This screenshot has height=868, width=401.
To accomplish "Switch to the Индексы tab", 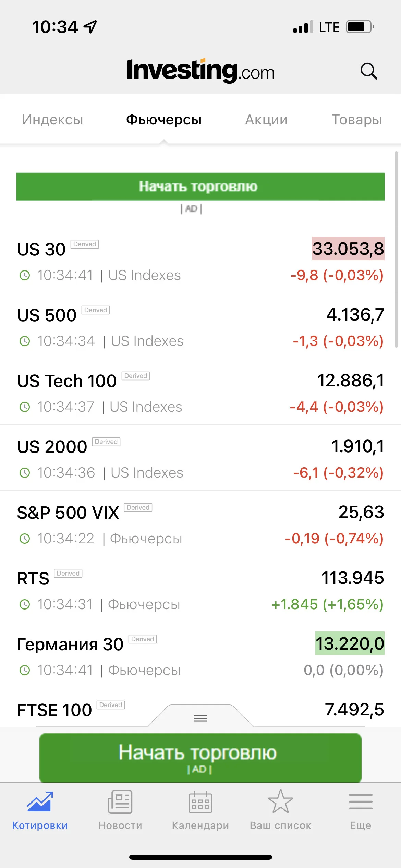I will [52, 120].
